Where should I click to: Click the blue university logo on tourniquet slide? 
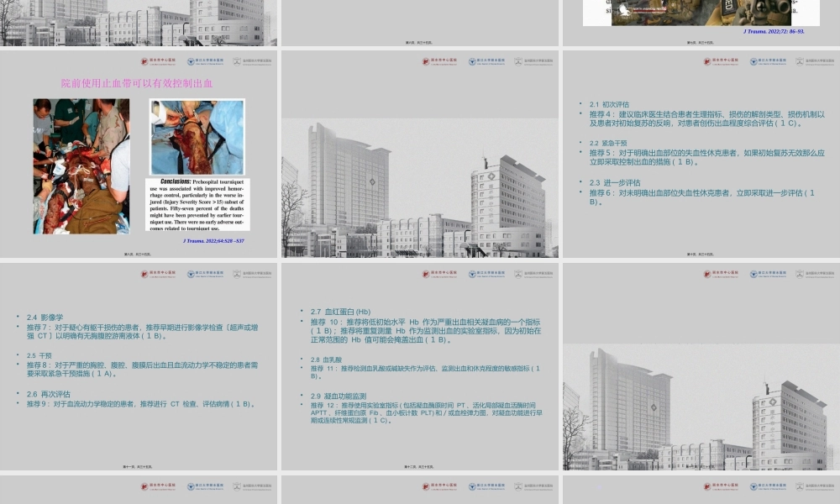pyautogui.click(x=205, y=61)
